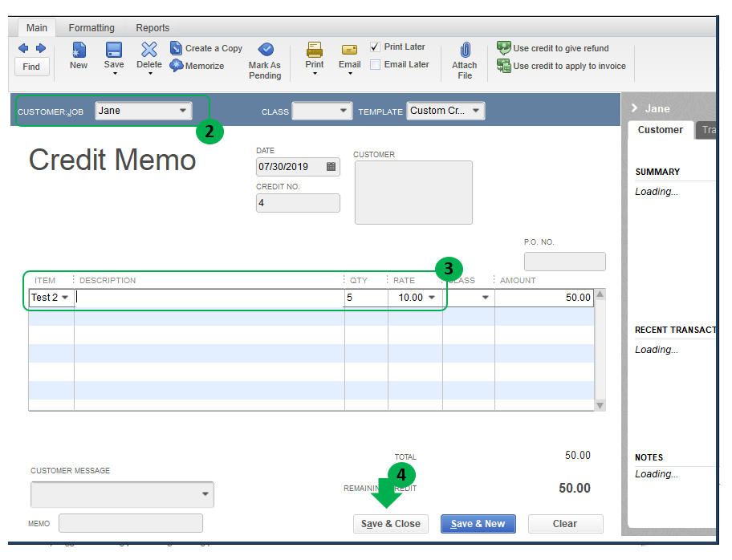
Task: Use credit to give refund
Action: pos(553,48)
